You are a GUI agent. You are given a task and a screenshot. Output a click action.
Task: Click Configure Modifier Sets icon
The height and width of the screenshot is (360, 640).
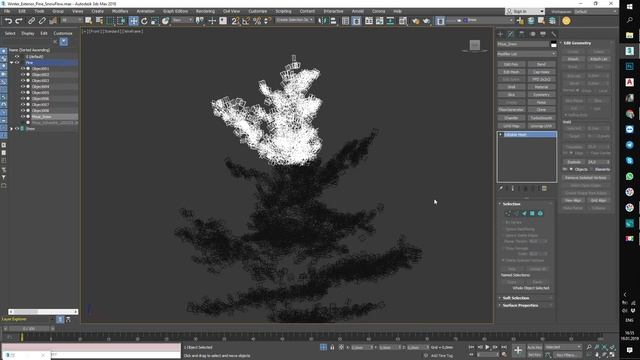pos(544,189)
